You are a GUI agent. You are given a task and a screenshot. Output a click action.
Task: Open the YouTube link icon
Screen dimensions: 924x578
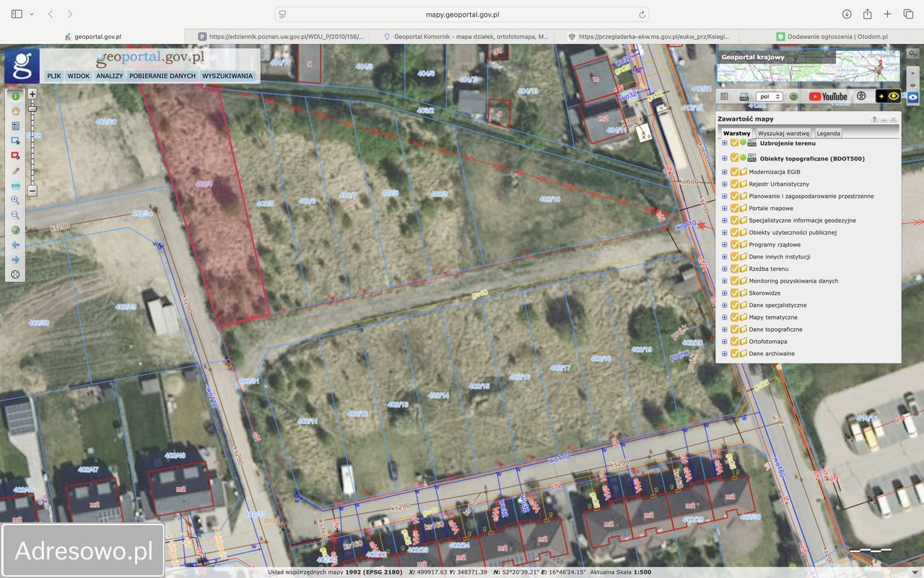(x=828, y=96)
